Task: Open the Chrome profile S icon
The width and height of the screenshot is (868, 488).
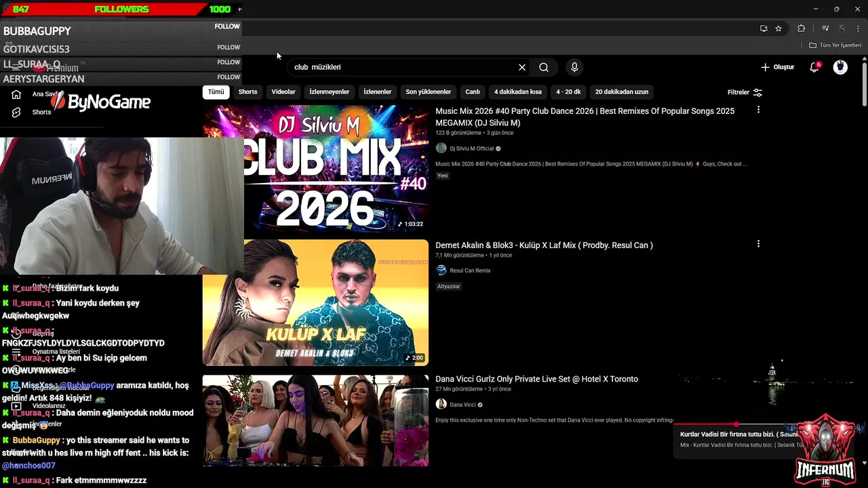Action: (x=842, y=28)
